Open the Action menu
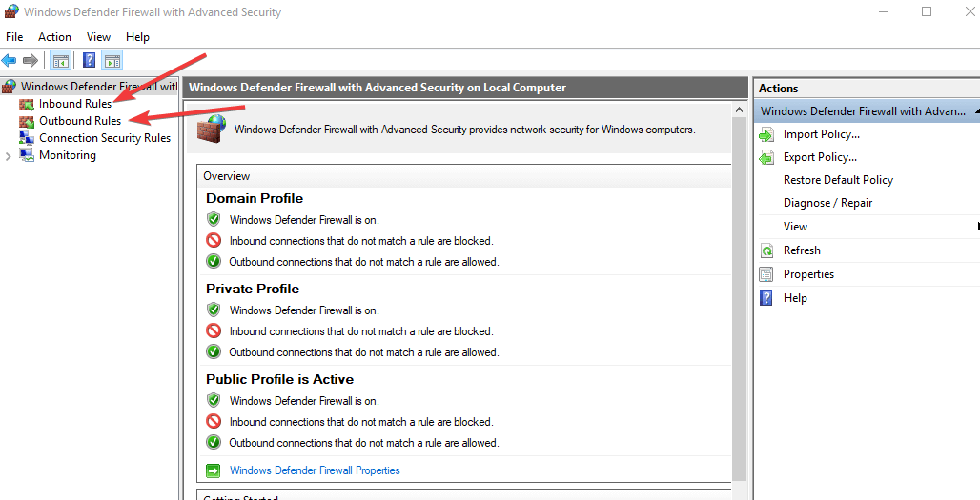 54,37
